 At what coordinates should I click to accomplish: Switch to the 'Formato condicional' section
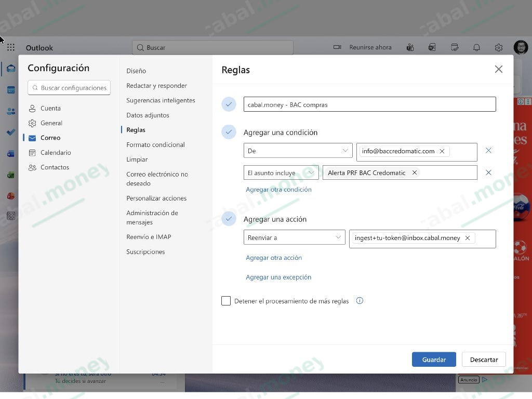coord(155,144)
